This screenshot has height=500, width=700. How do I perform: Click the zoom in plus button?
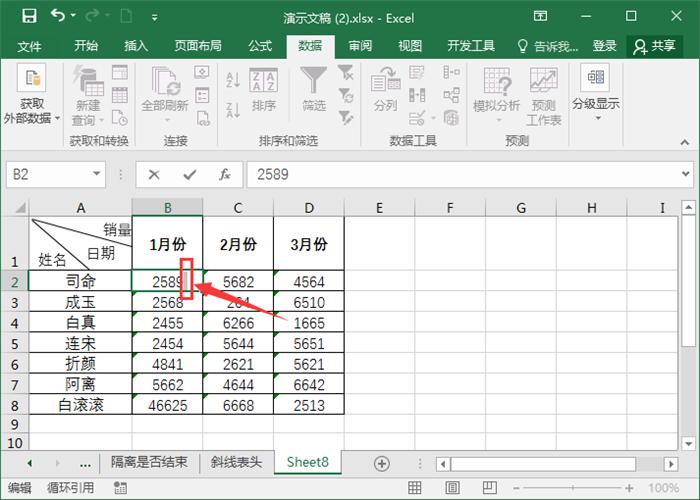click(629, 488)
